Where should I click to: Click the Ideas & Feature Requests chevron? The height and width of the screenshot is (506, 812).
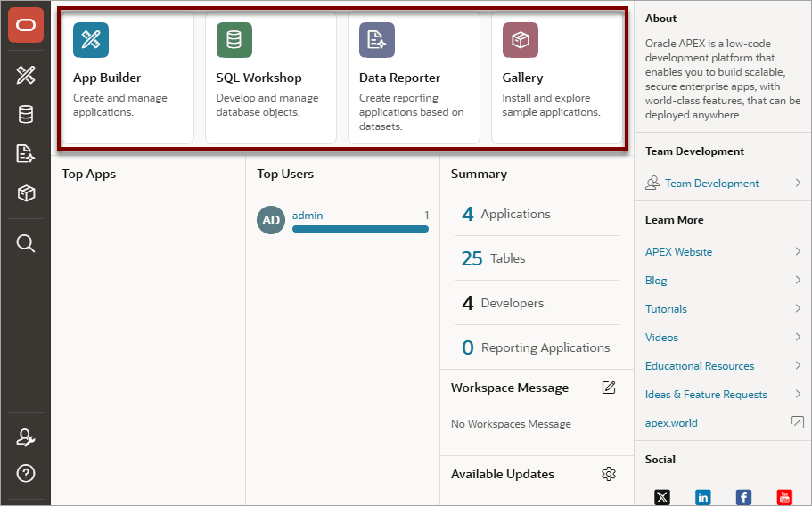[798, 394]
